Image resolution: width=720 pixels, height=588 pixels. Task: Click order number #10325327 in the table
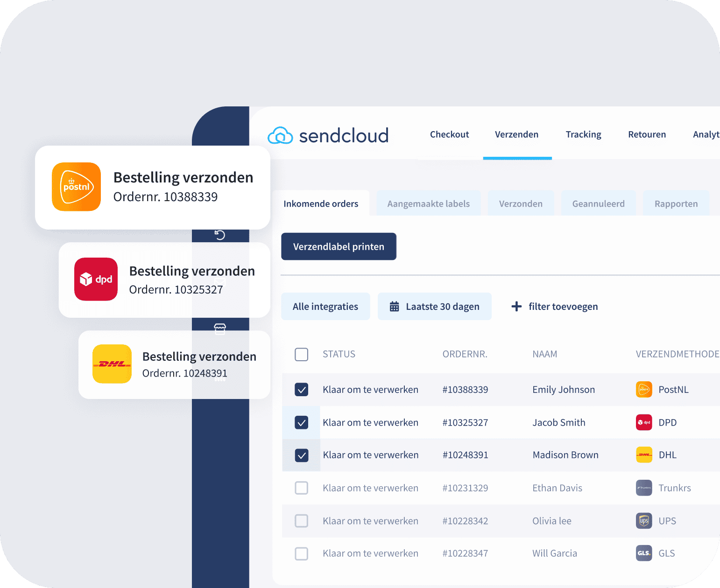coord(465,423)
